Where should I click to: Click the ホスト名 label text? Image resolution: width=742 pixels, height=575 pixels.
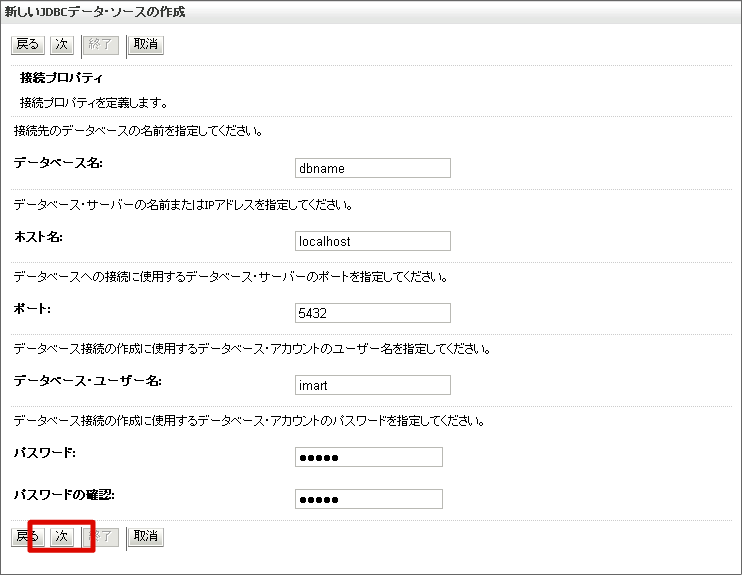39,236
